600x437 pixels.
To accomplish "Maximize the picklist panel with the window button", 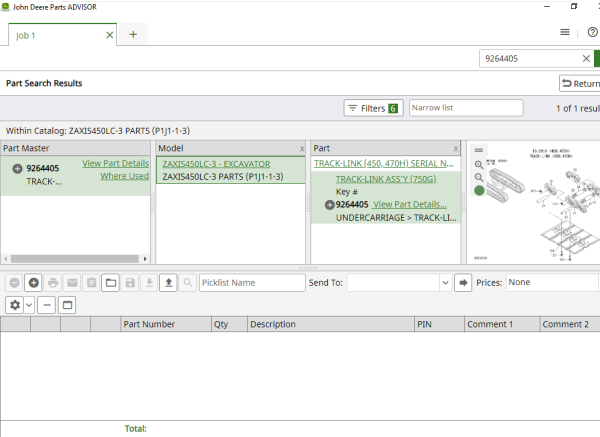I will coord(67,304).
